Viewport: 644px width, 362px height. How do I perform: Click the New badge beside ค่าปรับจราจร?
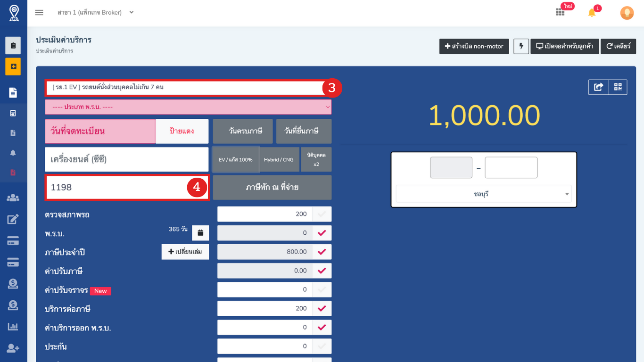100,291
